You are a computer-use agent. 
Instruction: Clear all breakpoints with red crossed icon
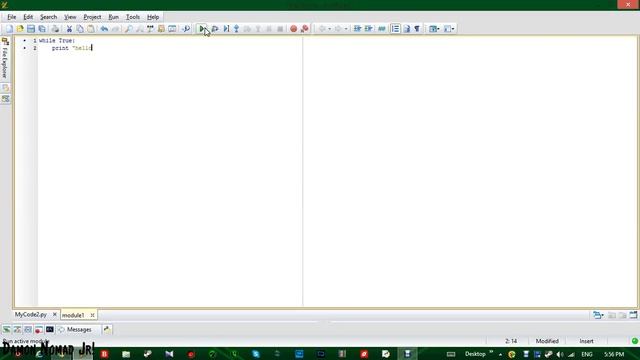pos(304,29)
